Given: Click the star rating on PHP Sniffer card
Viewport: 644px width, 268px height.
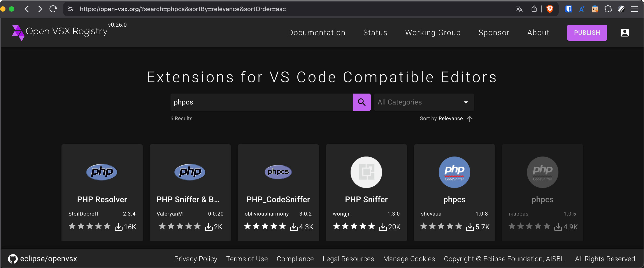Looking at the screenshot, I should (x=353, y=226).
